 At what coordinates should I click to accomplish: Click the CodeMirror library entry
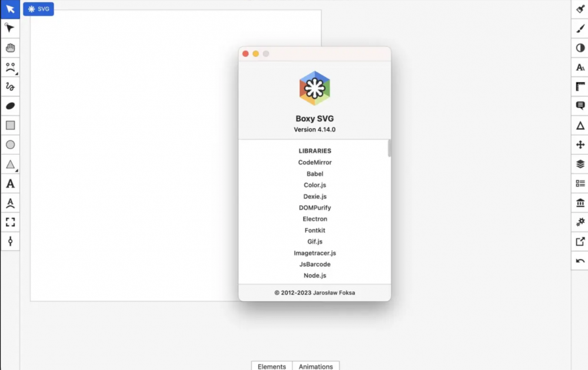point(315,162)
